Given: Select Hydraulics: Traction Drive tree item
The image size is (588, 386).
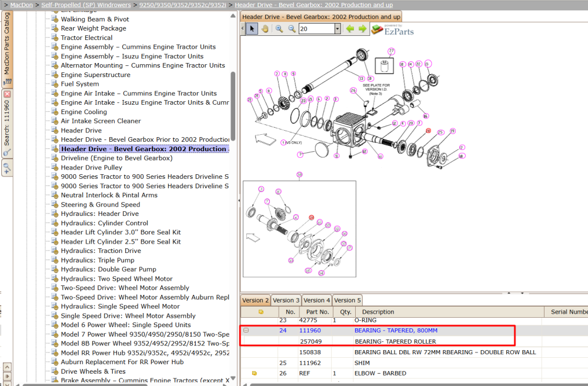Looking at the screenshot, I should coord(101,251).
